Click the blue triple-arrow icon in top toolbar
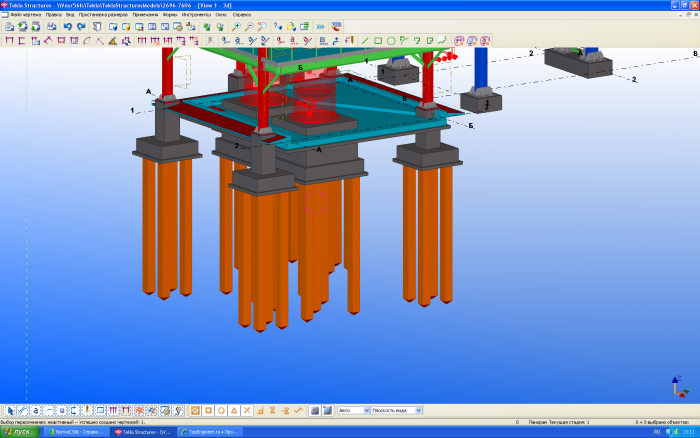This screenshot has width=700, height=438. click(321, 27)
